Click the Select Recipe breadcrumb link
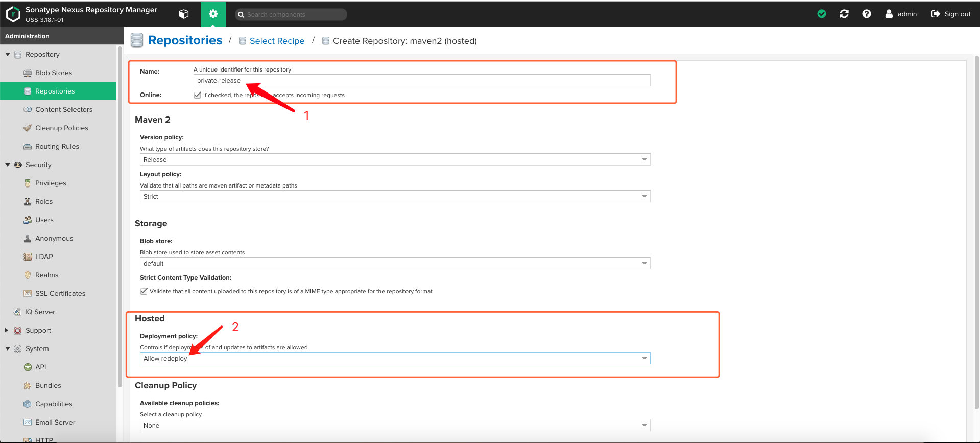980x443 pixels. click(277, 41)
